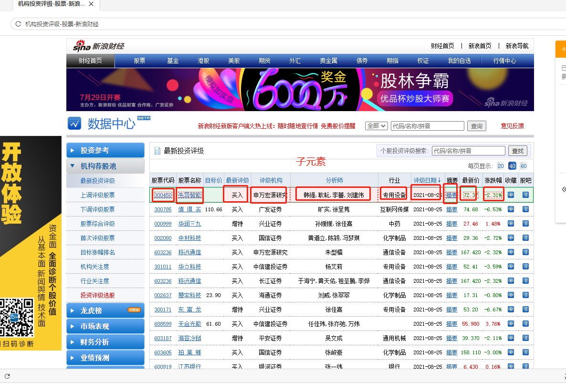Open forum icon for 300171 东富龙
The height and width of the screenshot is (392, 566).
pos(525,309)
